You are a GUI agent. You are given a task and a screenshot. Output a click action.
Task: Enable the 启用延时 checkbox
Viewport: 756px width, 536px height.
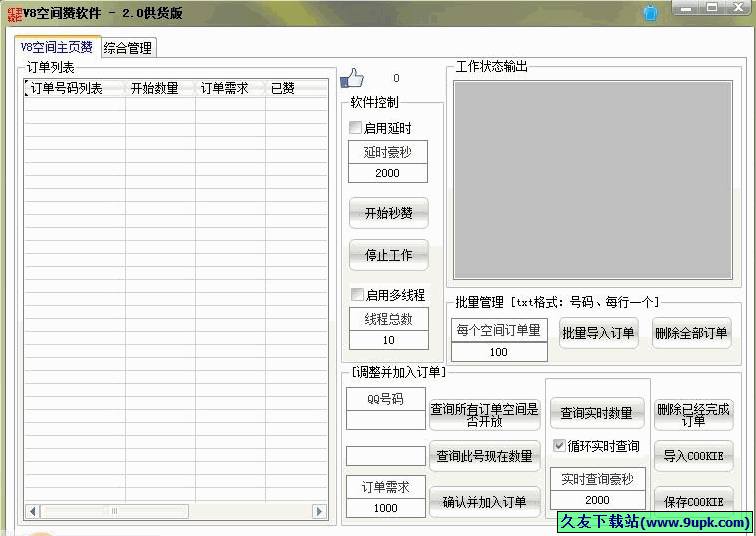[355, 128]
